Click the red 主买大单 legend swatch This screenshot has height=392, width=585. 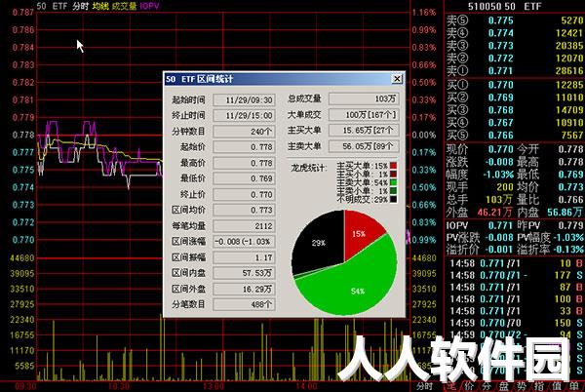pyautogui.click(x=393, y=166)
